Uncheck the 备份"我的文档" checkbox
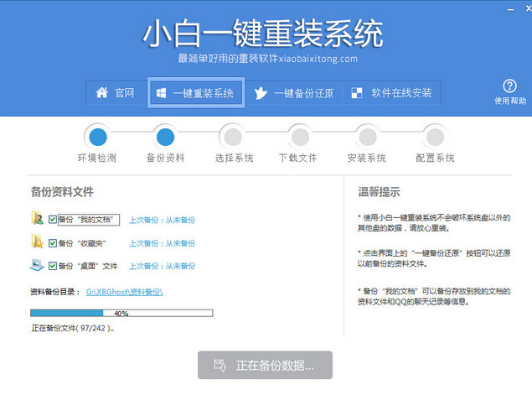 (x=53, y=220)
